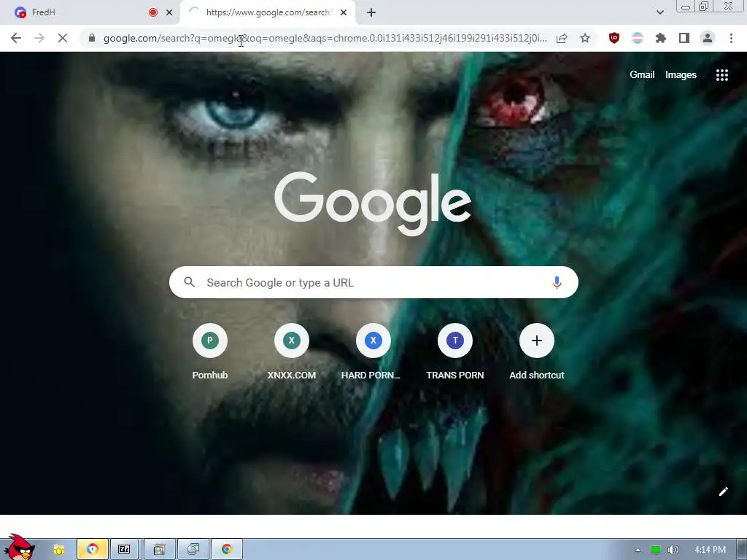Click the Add shortcut button
Image resolution: width=747 pixels, height=560 pixels.
pos(536,352)
